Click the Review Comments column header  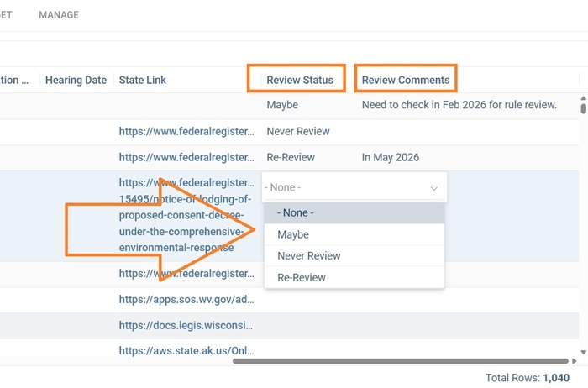(x=405, y=80)
